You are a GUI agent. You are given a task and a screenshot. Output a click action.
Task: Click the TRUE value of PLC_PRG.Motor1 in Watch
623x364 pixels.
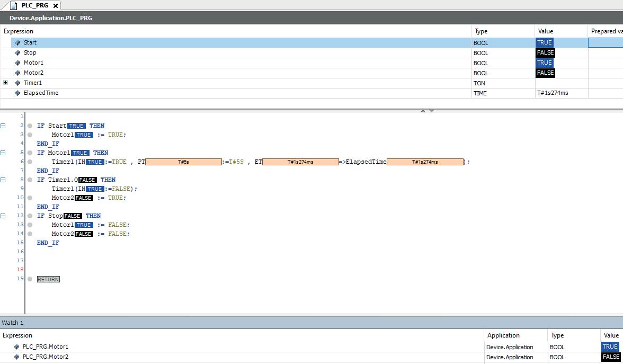click(610, 347)
